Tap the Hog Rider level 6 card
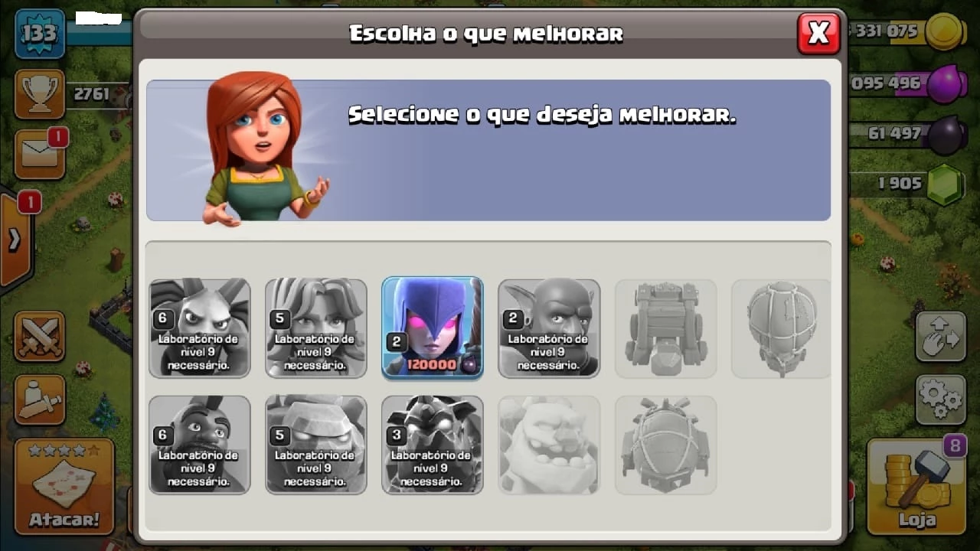The height and width of the screenshot is (551, 980). (200, 445)
